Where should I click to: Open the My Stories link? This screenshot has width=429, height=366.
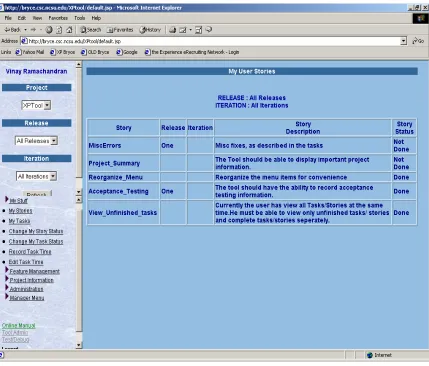click(20, 211)
